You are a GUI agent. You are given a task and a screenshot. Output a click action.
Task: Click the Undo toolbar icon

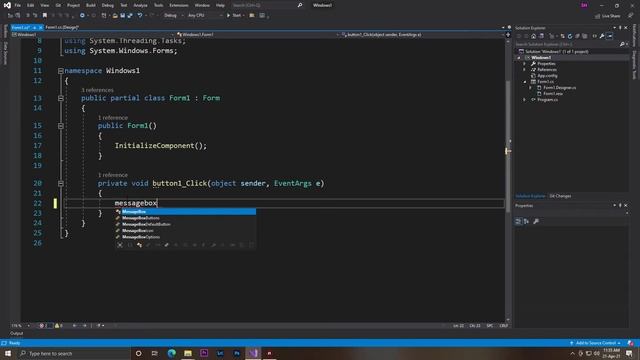pyautogui.click(x=140, y=16)
